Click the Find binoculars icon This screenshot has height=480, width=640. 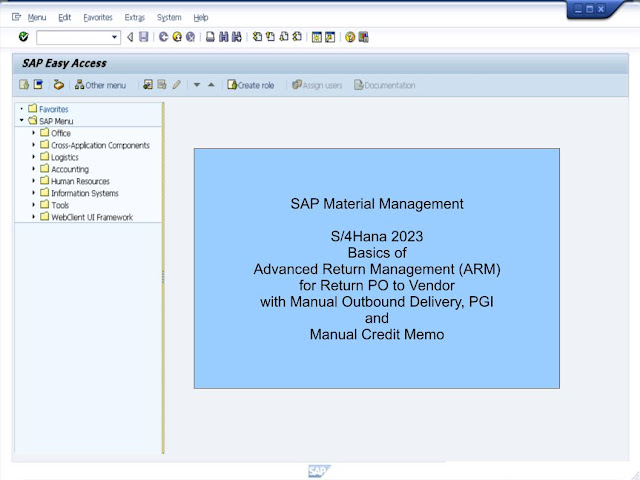[x=223, y=37]
